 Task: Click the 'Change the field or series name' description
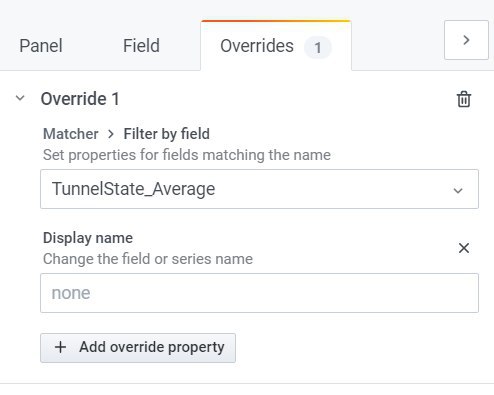148,259
